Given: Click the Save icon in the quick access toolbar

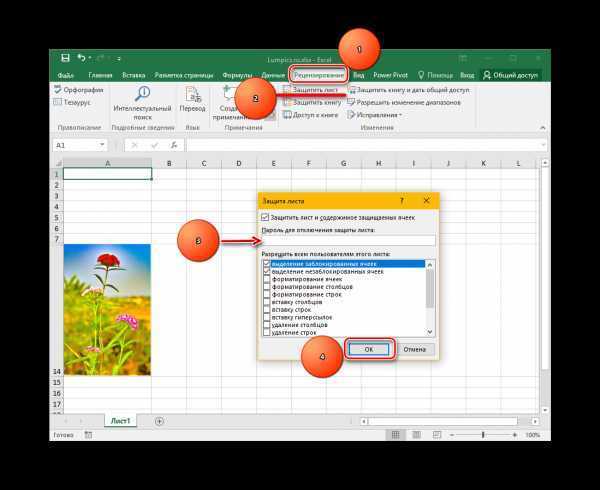Looking at the screenshot, I should tap(65, 58).
